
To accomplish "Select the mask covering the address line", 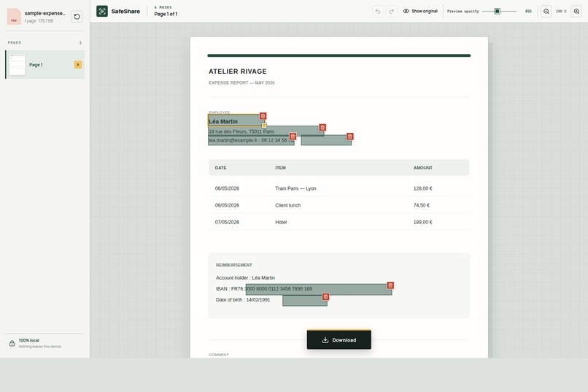I will click(x=266, y=131).
